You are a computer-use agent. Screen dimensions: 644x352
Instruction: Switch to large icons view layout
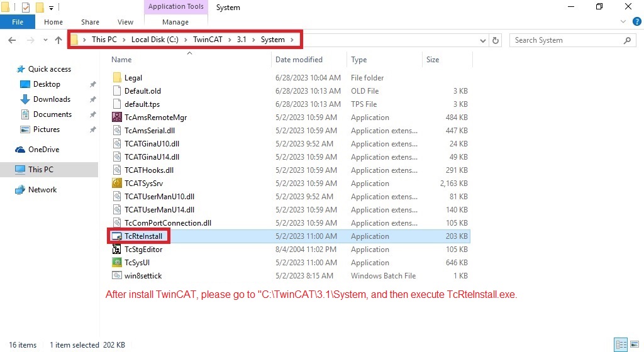[635, 344]
